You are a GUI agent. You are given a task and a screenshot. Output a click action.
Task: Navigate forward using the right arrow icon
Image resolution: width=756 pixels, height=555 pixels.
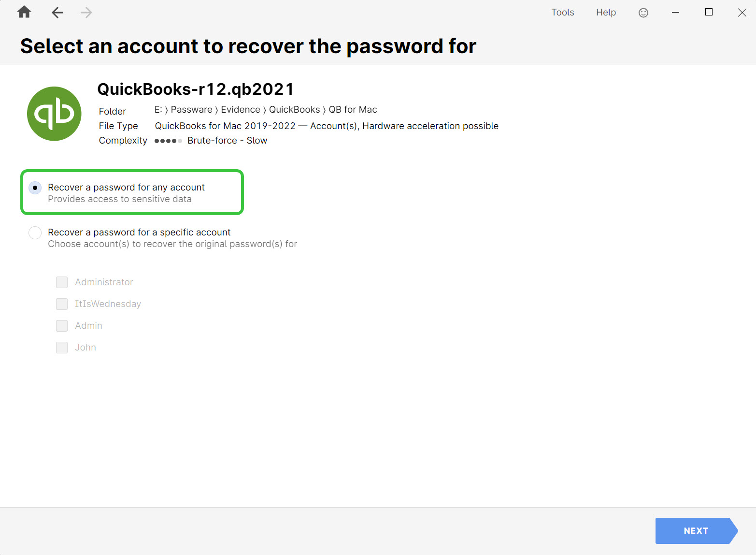click(86, 12)
